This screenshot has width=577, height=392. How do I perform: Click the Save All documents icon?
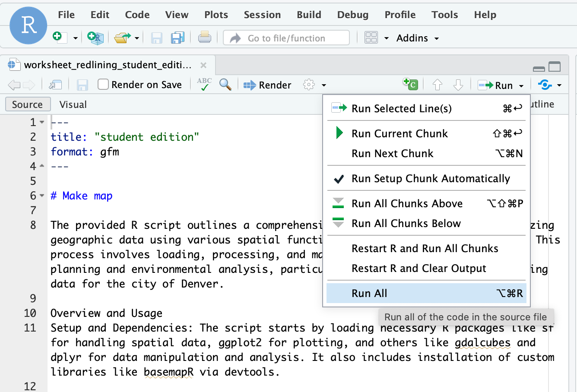(x=178, y=38)
